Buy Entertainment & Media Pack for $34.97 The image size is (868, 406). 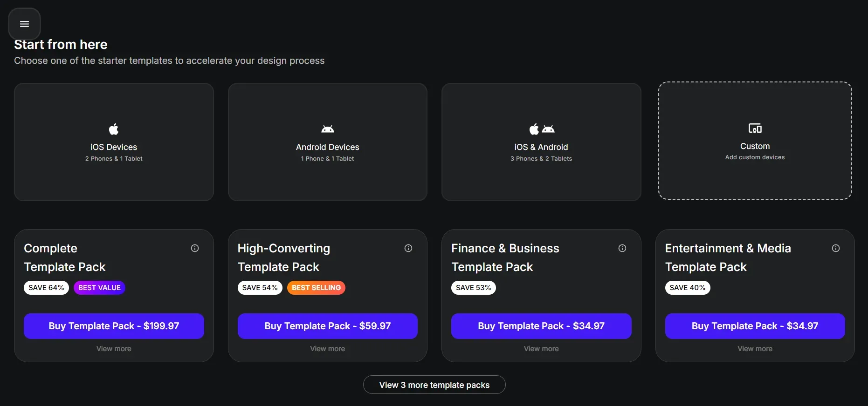coord(755,326)
